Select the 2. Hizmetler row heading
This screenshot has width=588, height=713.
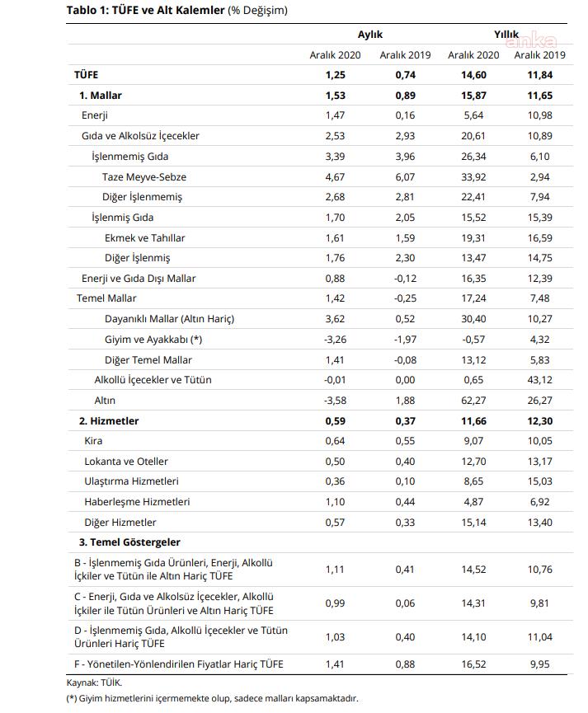click(x=109, y=421)
